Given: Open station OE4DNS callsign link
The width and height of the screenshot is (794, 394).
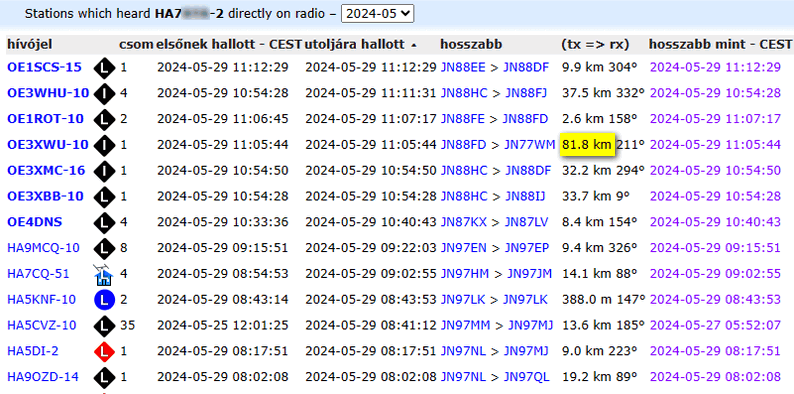Looking at the screenshot, I should [35, 222].
